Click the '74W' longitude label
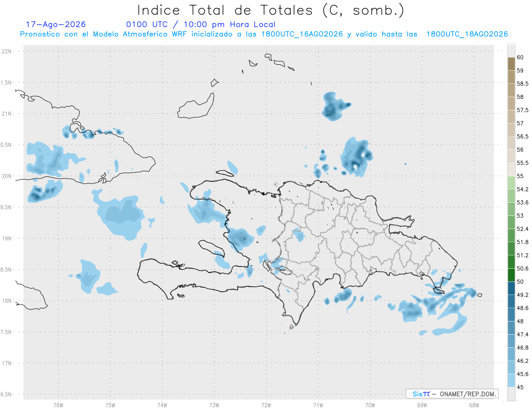This screenshot has width=532, height=411. (162, 405)
